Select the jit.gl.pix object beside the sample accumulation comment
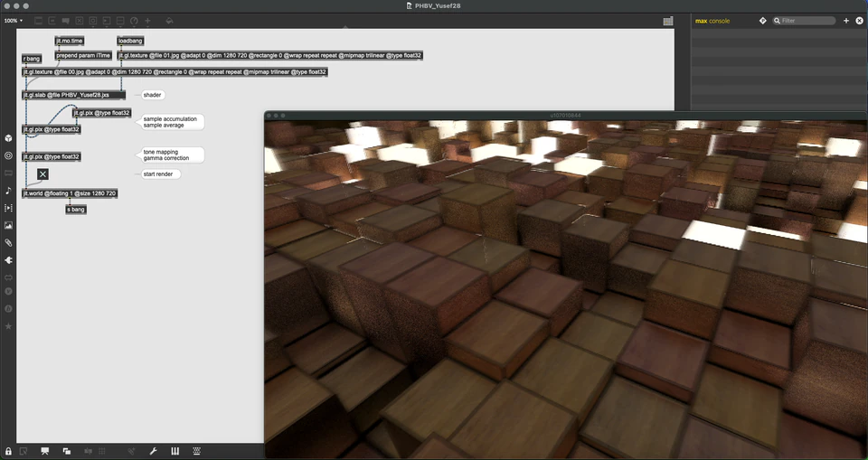868x460 pixels. pyautogui.click(x=102, y=113)
